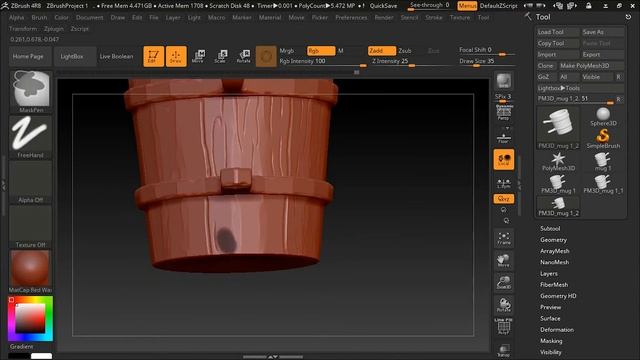Open the MaskPen brush picker
The height and width of the screenshot is (360, 640).
click(31, 92)
